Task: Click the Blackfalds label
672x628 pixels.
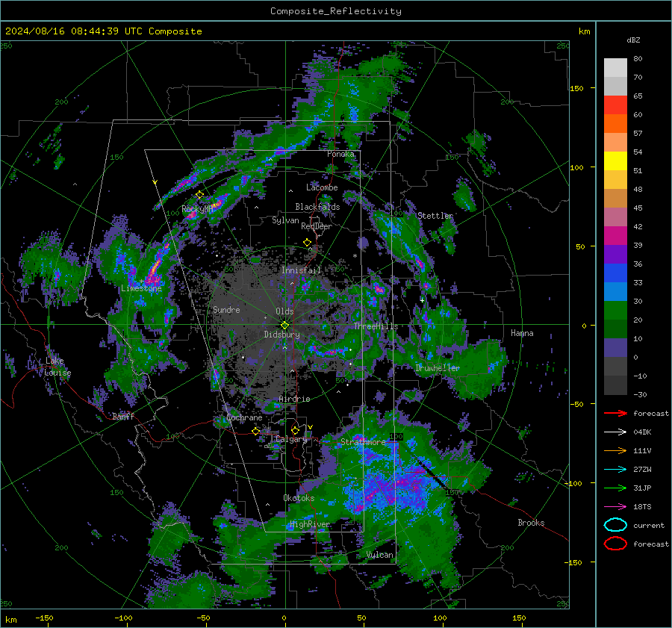Action: [317, 207]
